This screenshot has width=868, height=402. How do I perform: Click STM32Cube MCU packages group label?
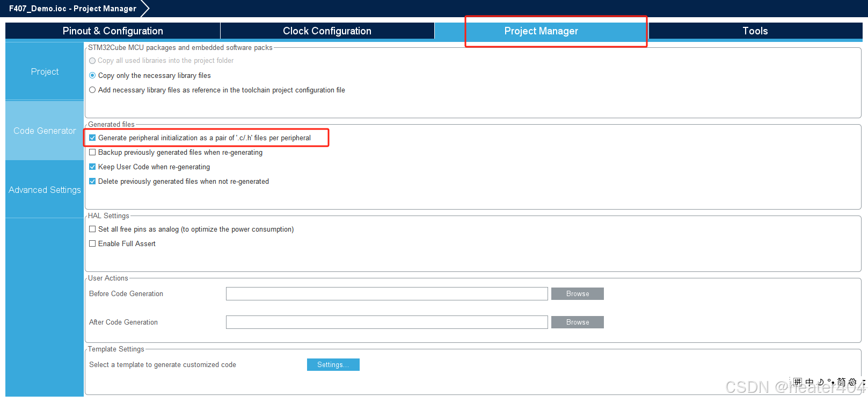(x=180, y=48)
